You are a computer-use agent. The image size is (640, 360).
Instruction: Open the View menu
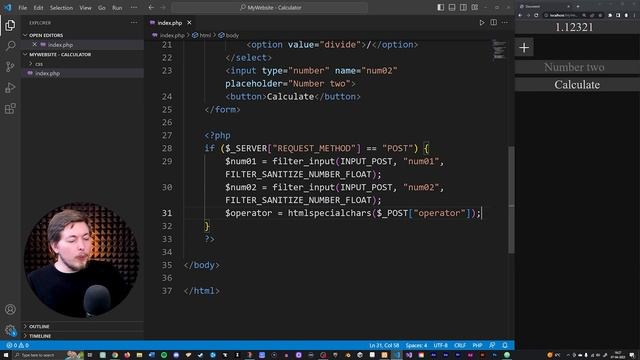(85, 8)
